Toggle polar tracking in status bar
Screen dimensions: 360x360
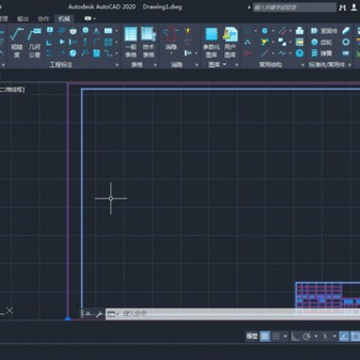307,336
